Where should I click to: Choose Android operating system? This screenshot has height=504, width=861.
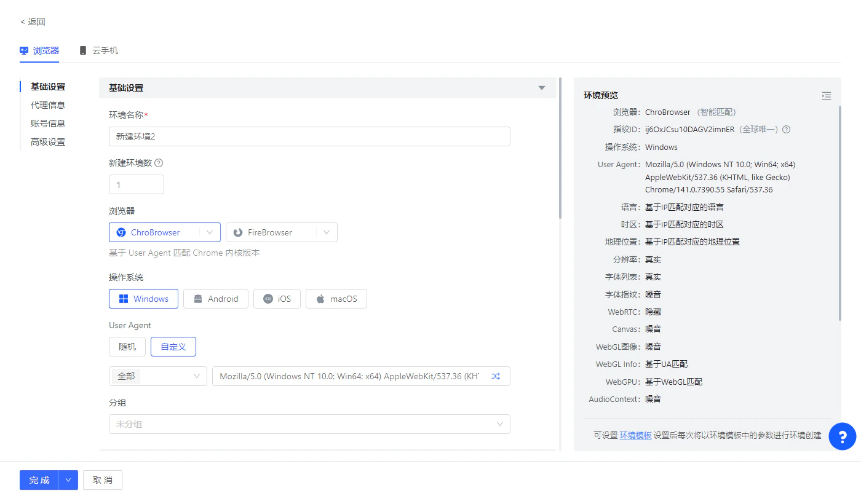click(x=216, y=299)
